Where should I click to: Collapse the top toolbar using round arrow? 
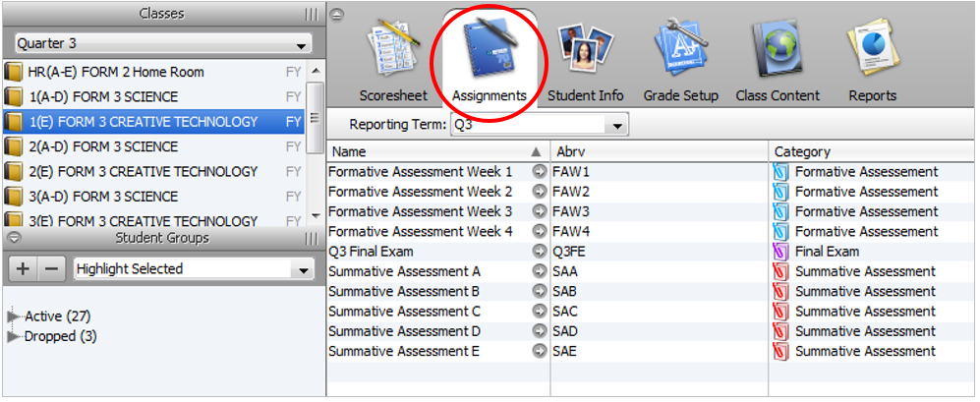point(336,15)
